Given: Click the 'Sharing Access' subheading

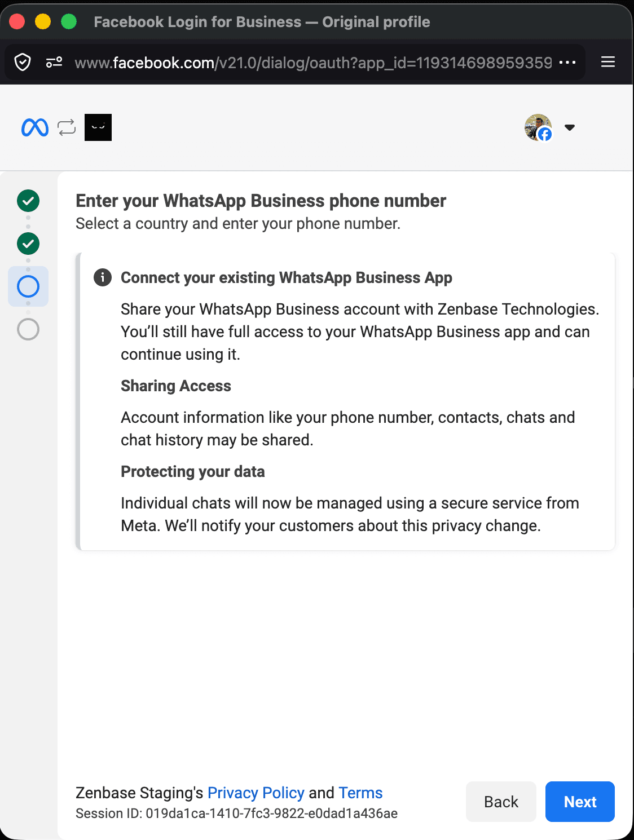Looking at the screenshot, I should click(176, 386).
